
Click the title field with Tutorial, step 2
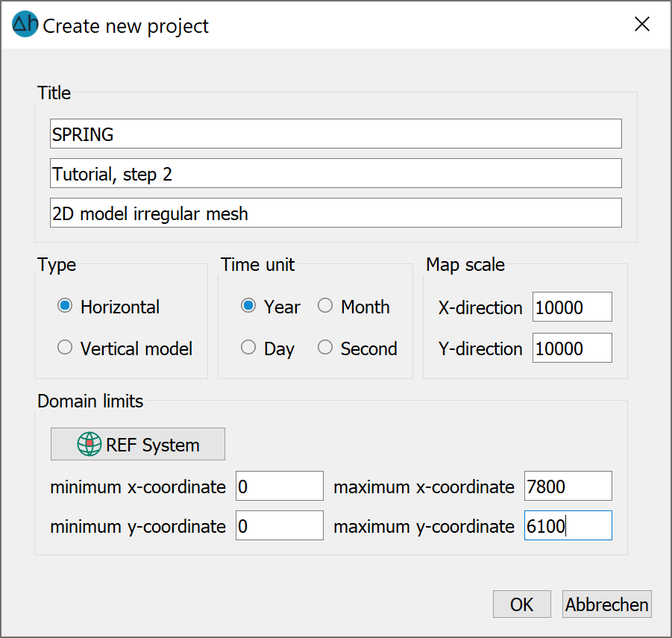coord(336,173)
